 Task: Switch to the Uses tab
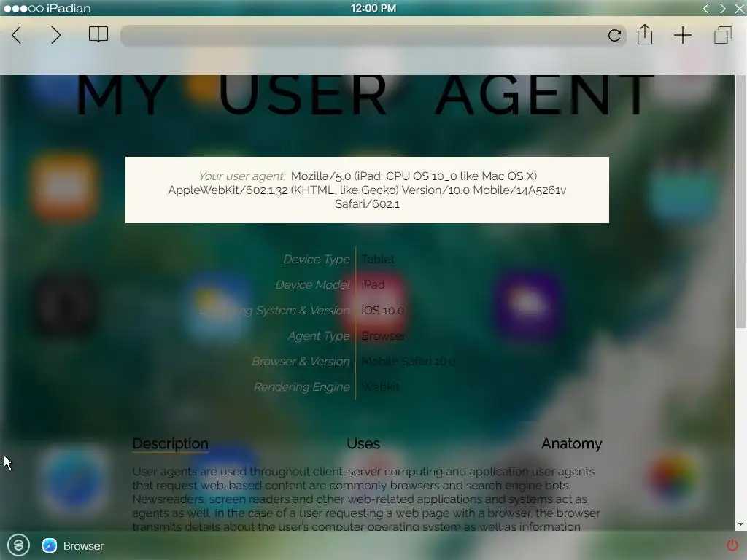coord(363,444)
